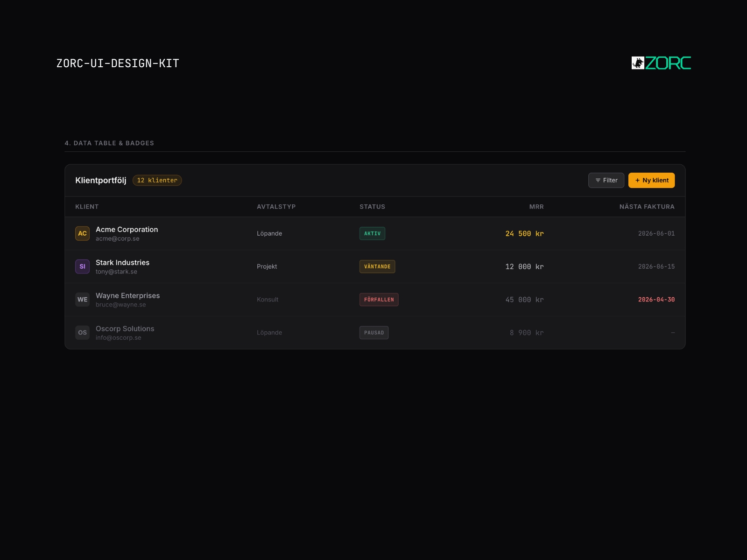Click the Konsult contract type cell
The height and width of the screenshot is (560, 747).
(268, 300)
